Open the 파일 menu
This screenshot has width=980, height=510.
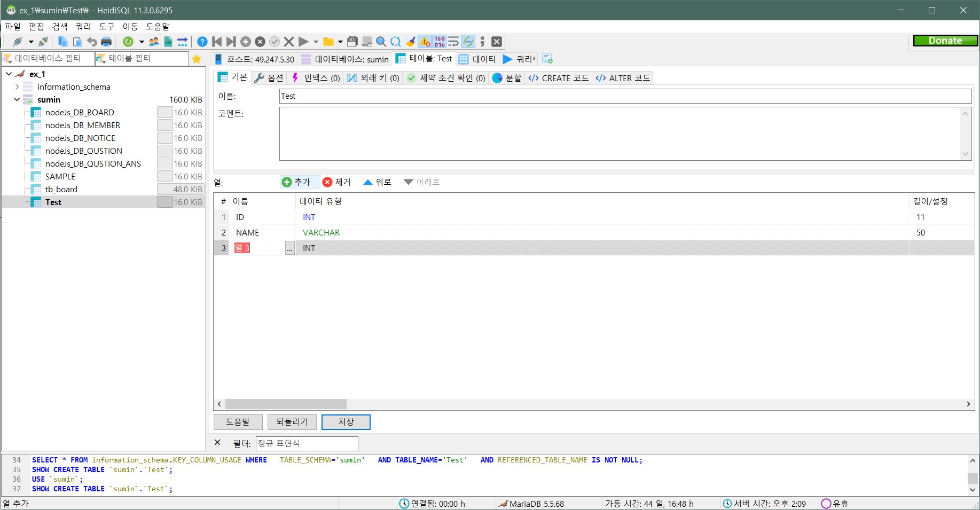point(13,26)
